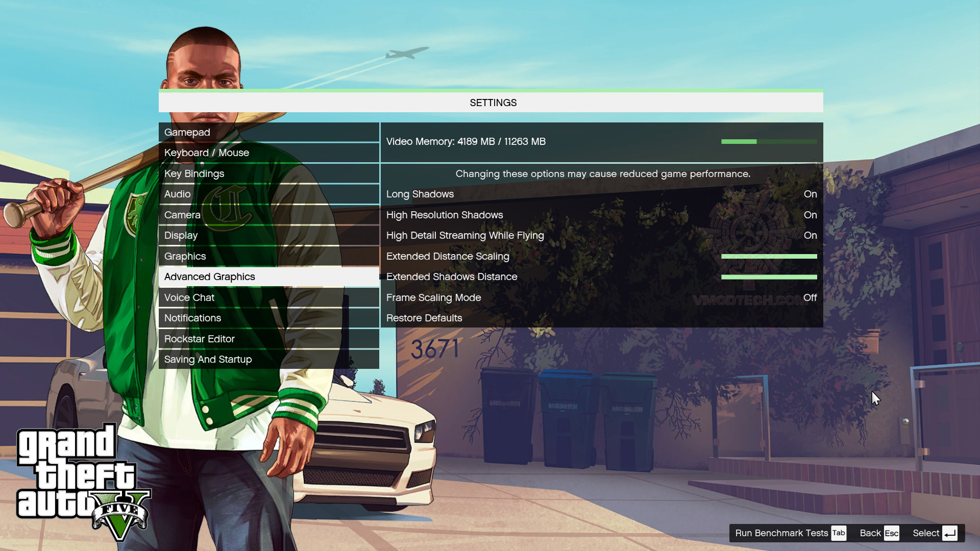Screen dimensions: 980x551
Task: Open Voice Chat settings section
Action: click(189, 297)
